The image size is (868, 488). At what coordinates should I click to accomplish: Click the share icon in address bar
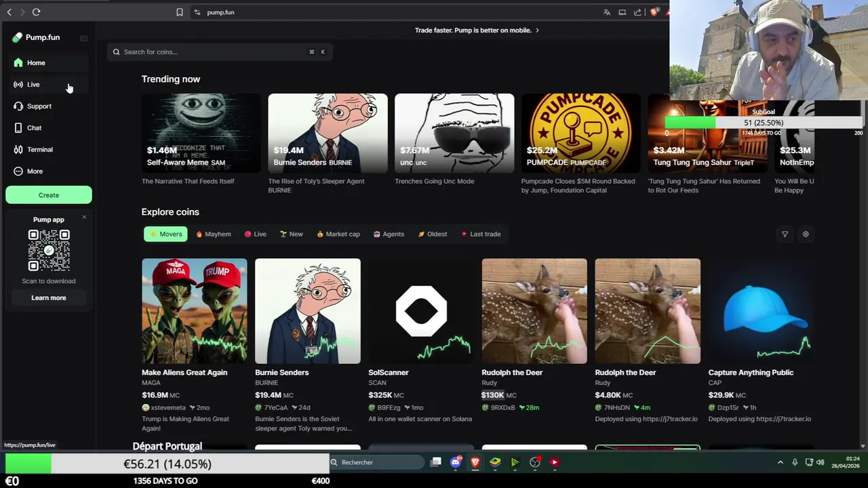[x=637, y=12]
